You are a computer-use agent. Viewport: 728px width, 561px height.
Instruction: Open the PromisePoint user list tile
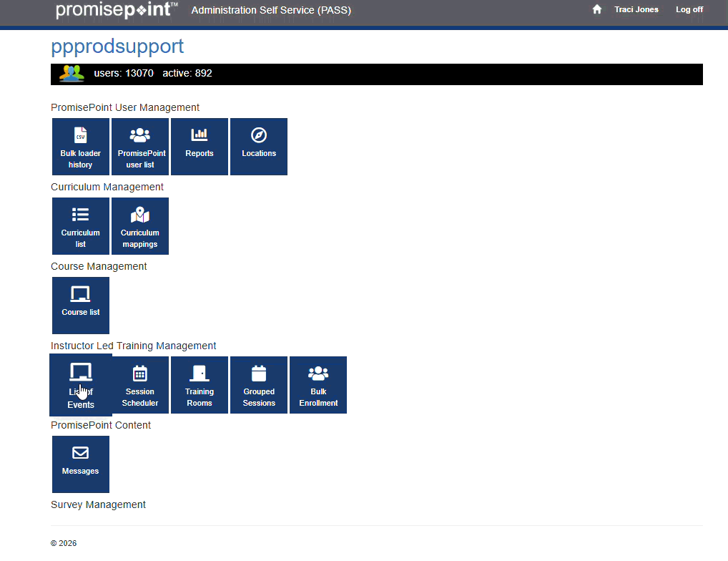coord(140,147)
